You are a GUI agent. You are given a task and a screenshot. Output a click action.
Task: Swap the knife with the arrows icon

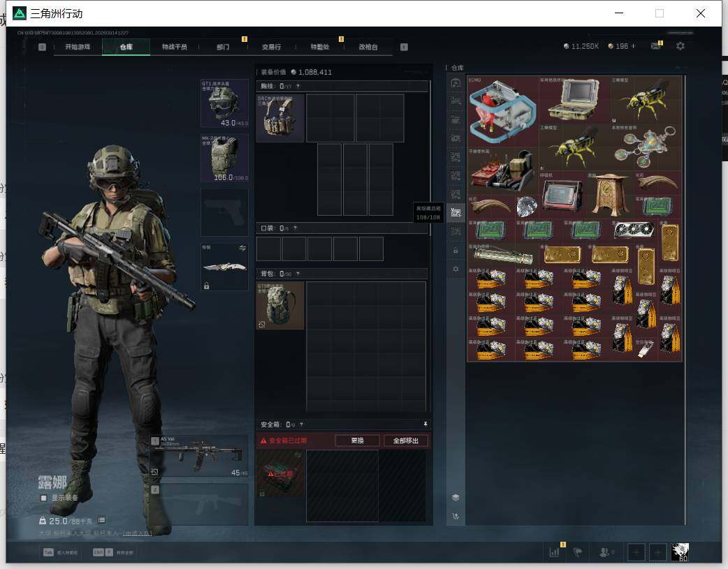242,249
